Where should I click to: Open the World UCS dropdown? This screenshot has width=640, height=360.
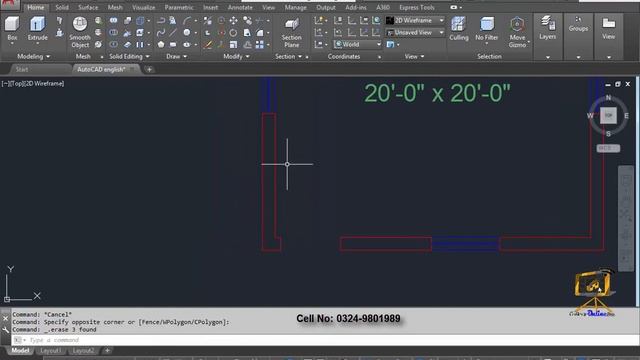coord(358,44)
